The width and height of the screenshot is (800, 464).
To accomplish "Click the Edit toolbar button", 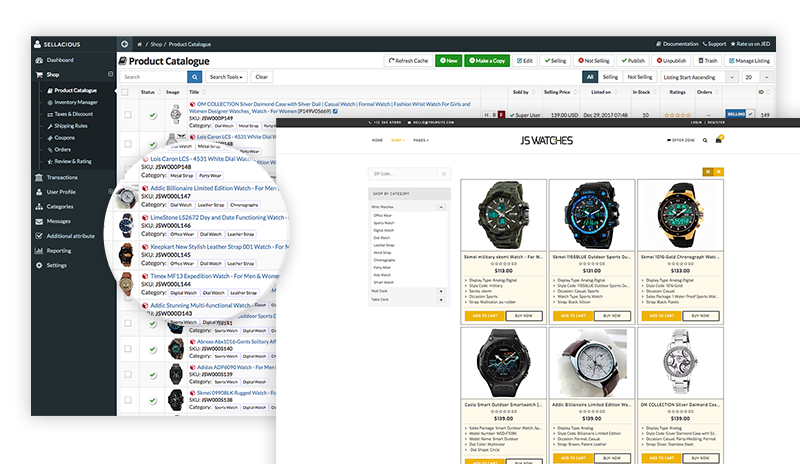I will tap(524, 61).
